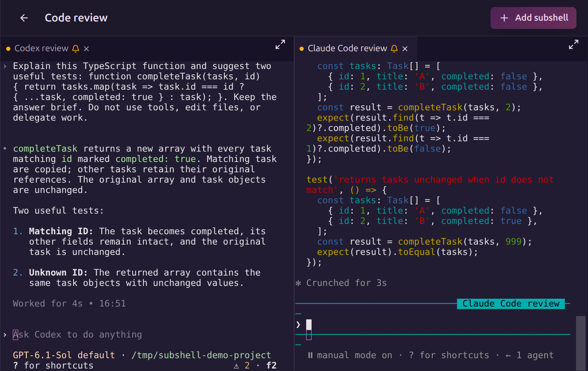The image size is (588, 371).
Task: Switch to the Codex review tab
Action: pyautogui.click(x=41, y=48)
